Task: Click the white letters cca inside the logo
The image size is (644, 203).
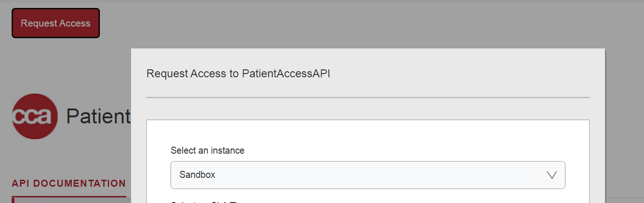Action: pyautogui.click(x=33, y=116)
